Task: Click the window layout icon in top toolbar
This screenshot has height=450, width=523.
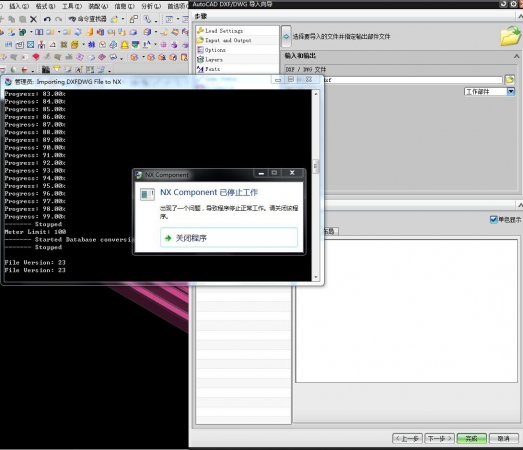Action: tap(169, 19)
